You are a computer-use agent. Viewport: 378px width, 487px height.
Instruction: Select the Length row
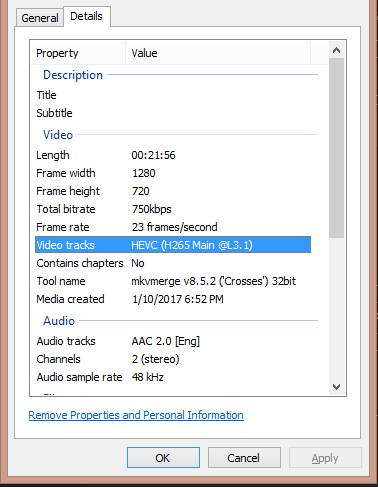tap(173, 155)
